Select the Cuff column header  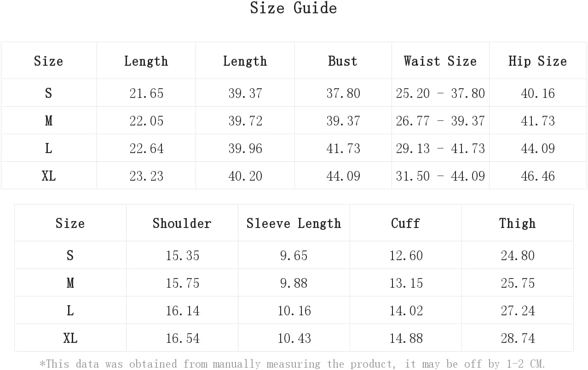[406, 223]
